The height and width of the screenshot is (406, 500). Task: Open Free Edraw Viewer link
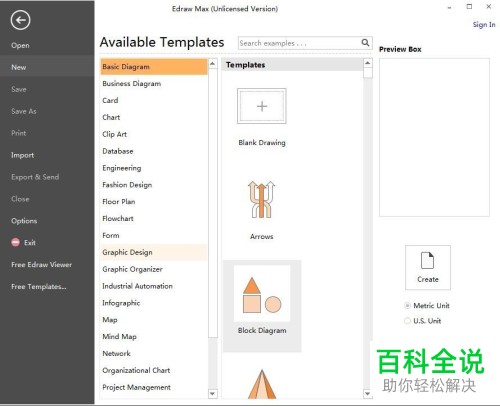click(x=41, y=265)
